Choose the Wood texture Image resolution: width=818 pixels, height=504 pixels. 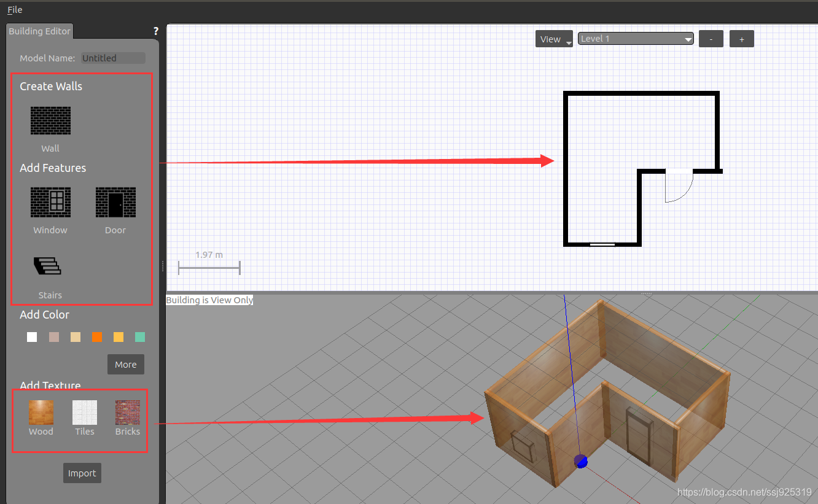[x=41, y=413]
